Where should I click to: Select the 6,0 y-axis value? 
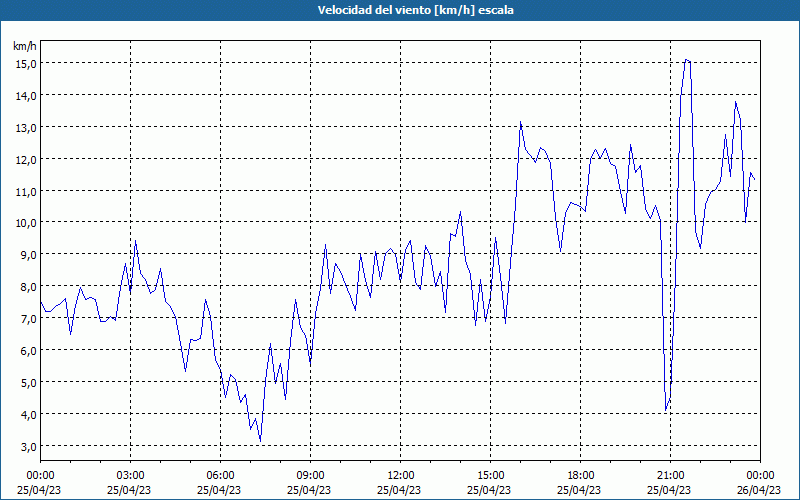(x=28, y=351)
